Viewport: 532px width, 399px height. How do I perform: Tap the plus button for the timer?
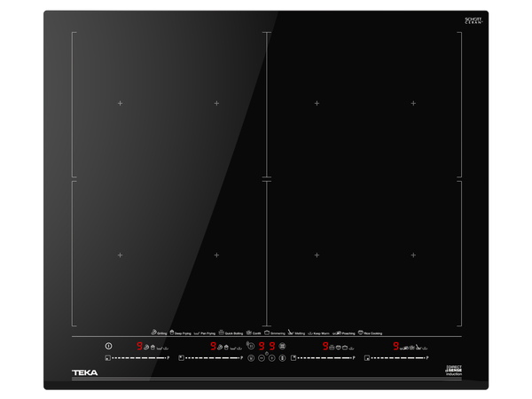[x=272, y=358]
